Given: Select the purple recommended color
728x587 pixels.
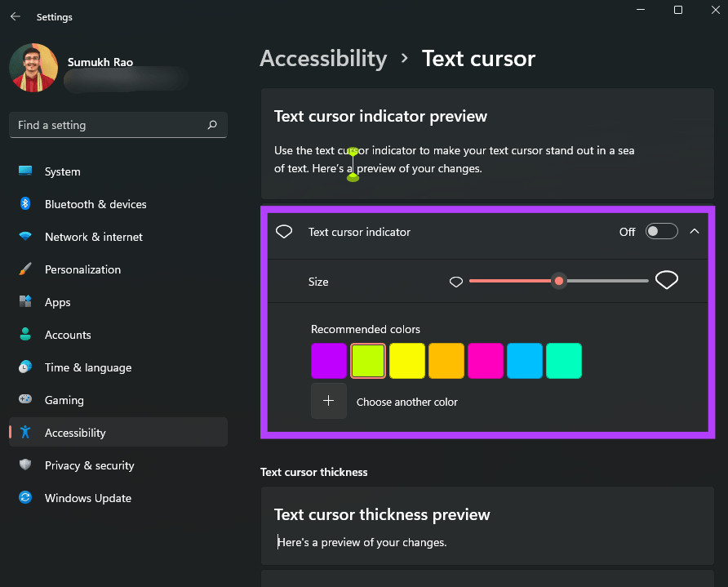Looking at the screenshot, I should click(329, 361).
